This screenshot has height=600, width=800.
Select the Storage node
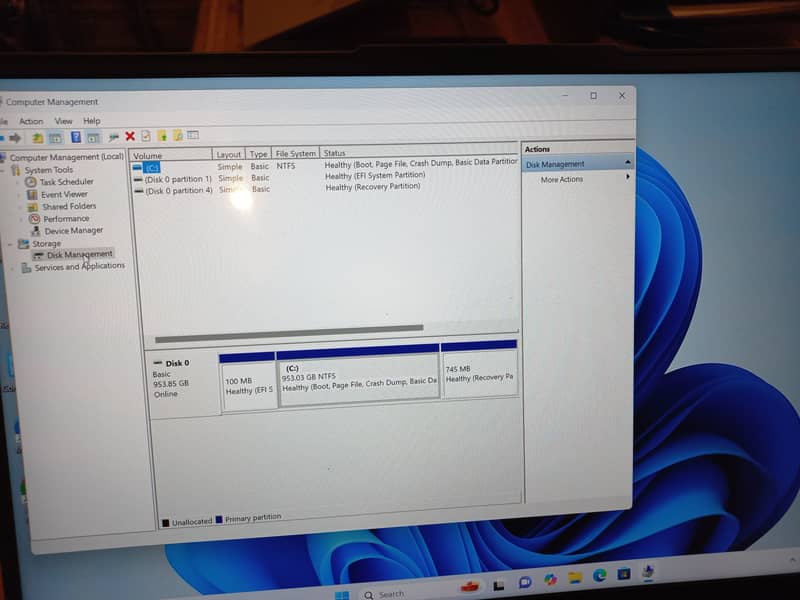[x=46, y=244]
